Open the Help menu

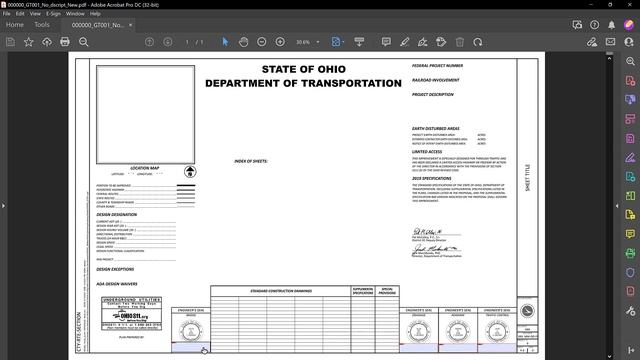click(95, 13)
